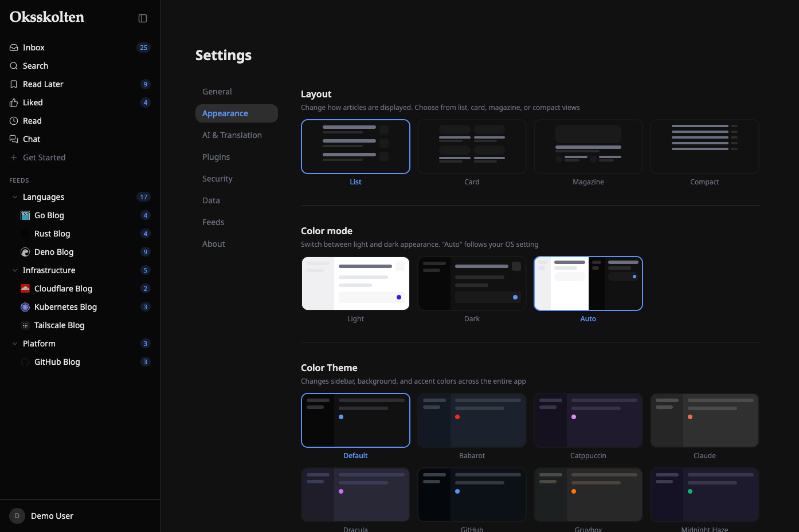Collapse the Infrastructure feed folder

[15, 270]
